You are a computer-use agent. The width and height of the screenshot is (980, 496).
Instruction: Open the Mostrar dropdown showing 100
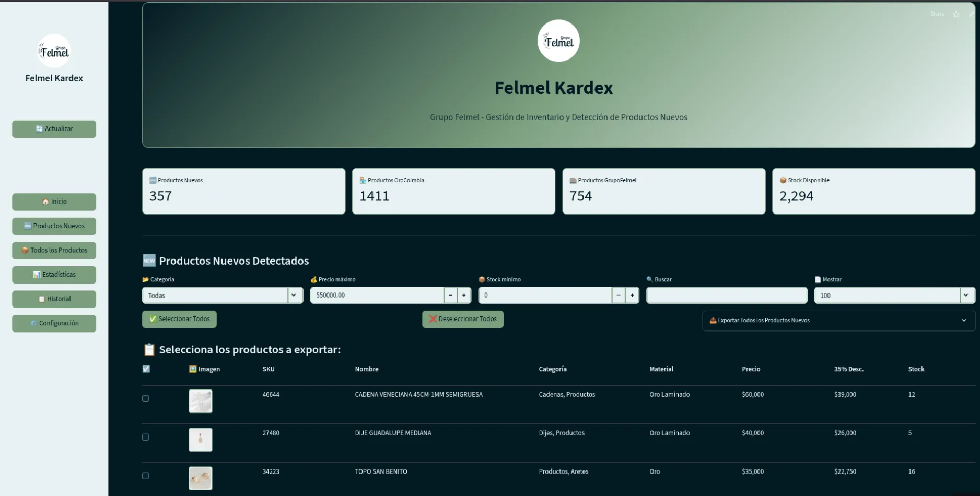[x=895, y=296]
